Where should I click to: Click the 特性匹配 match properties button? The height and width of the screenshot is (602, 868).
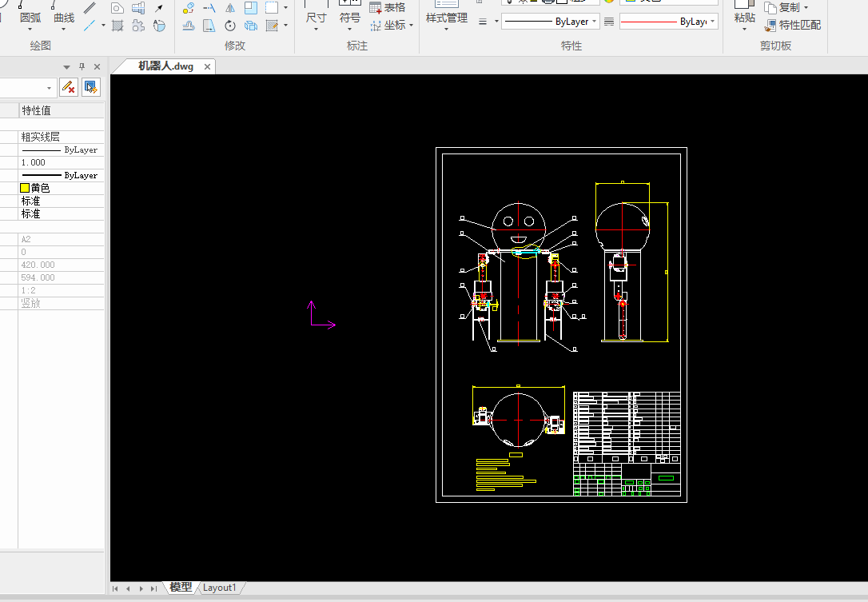coord(793,25)
